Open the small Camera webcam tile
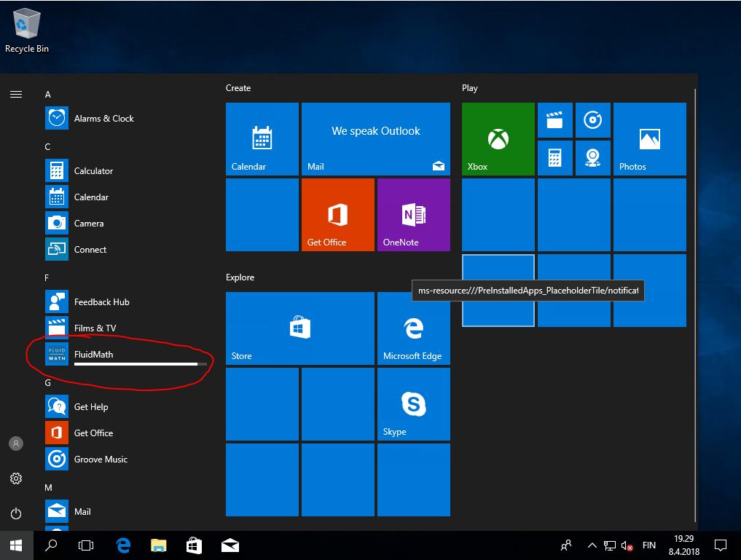Screen dimensions: 741x560 click(592, 158)
